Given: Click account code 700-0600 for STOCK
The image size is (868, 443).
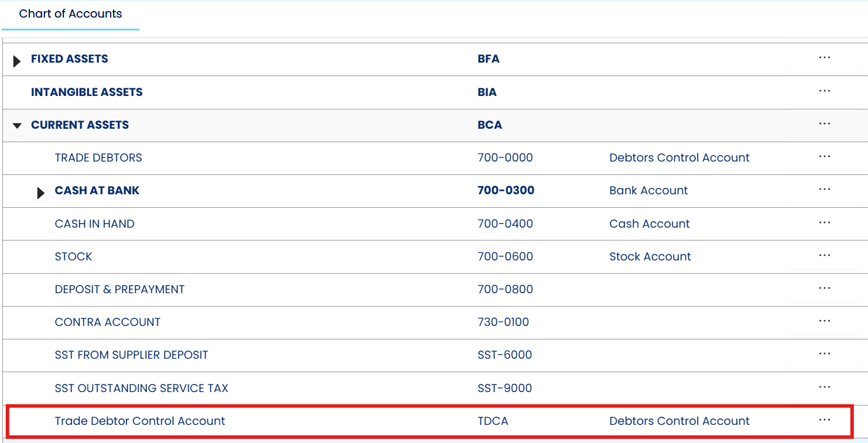Looking at the screenshot, I should tap(505, 256).
